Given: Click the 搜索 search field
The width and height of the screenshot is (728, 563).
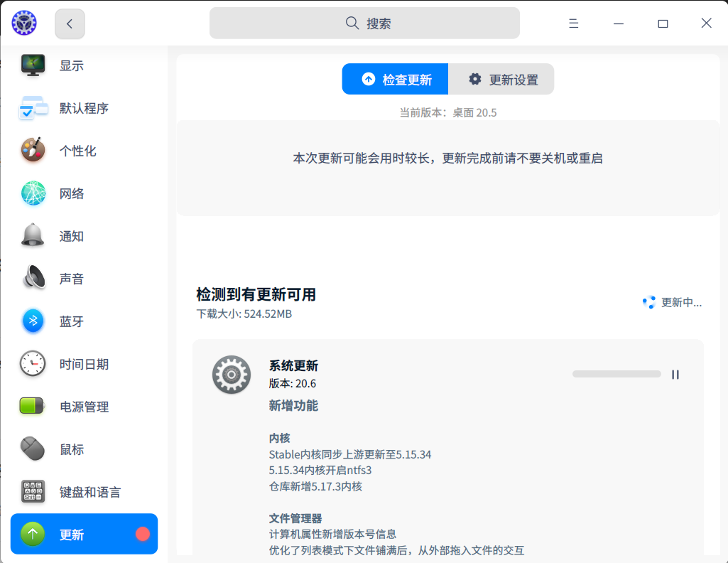Looking at the screenshot, I should [364, 23].
